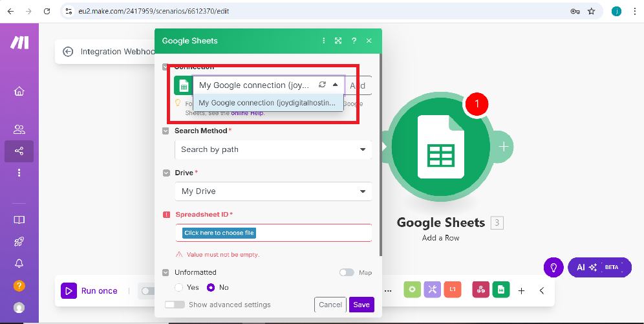
Task: Run the scenario with Run once
Action: click(89, 291)
